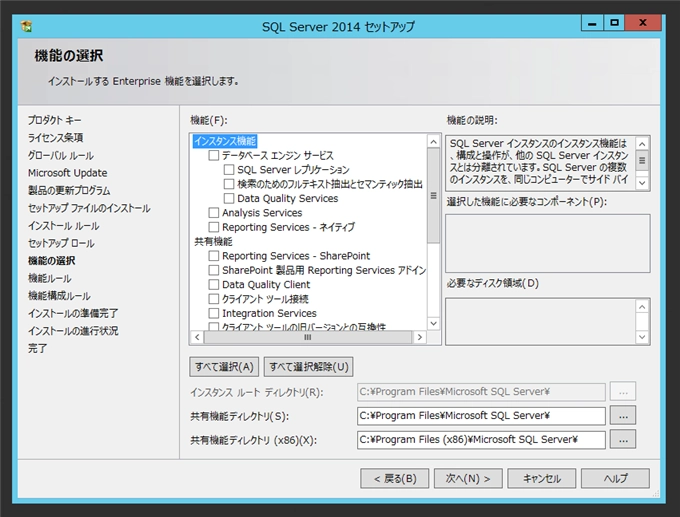Click ライセンス条項 step in sidebar
Viewport: 680px width, 517px height.
[x=56, y=138]
